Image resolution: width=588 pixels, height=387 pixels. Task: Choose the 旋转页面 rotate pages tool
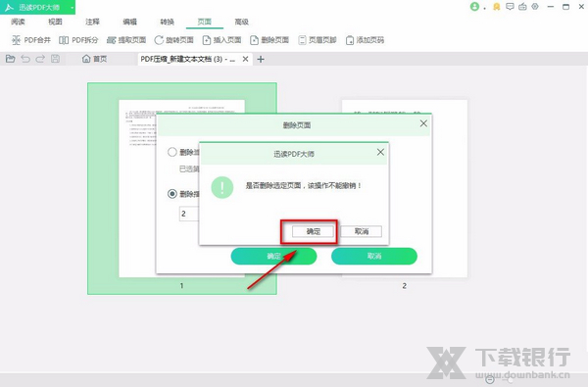[174, 40]
